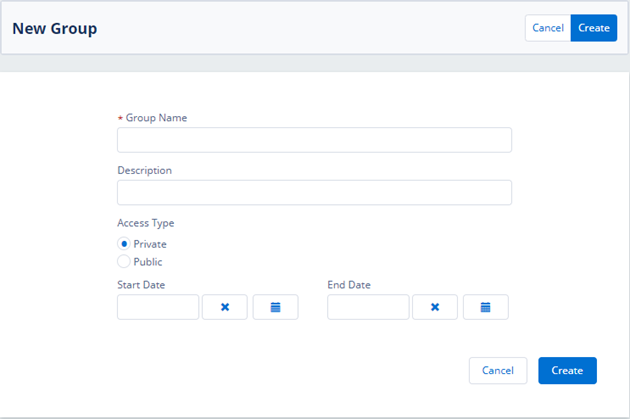Viewport: 630px width, 419px height.
Task: Click the Description field label
Action: 145,170
